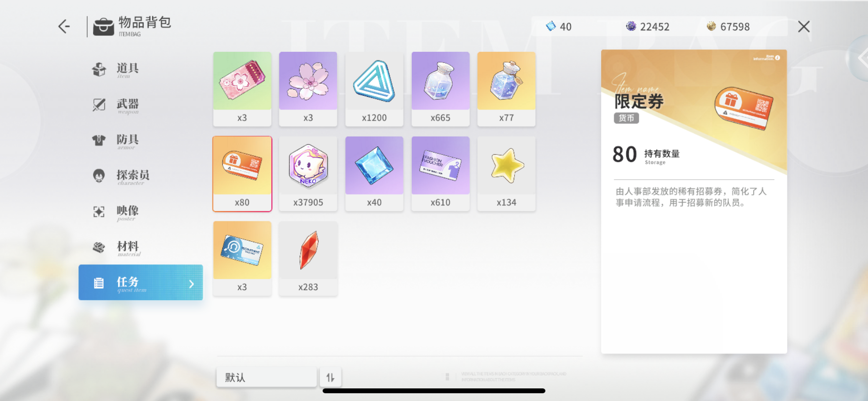Close the item bag screen

coord(804,27)
